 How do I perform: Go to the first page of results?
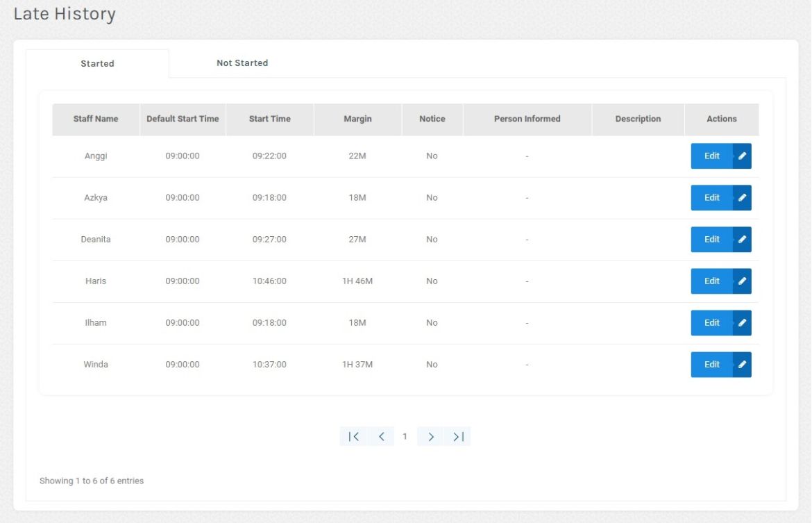(353, 437)
